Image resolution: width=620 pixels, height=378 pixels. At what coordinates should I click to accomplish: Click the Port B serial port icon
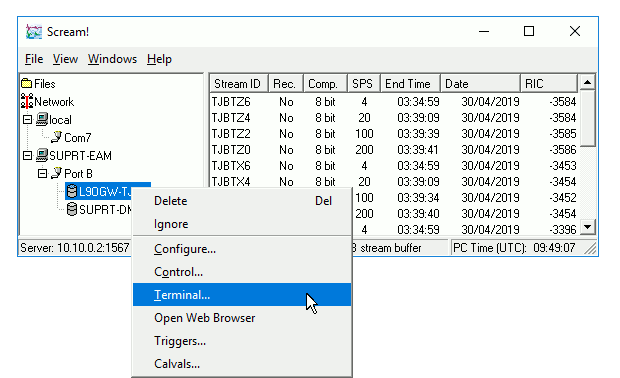coord(57,173)
